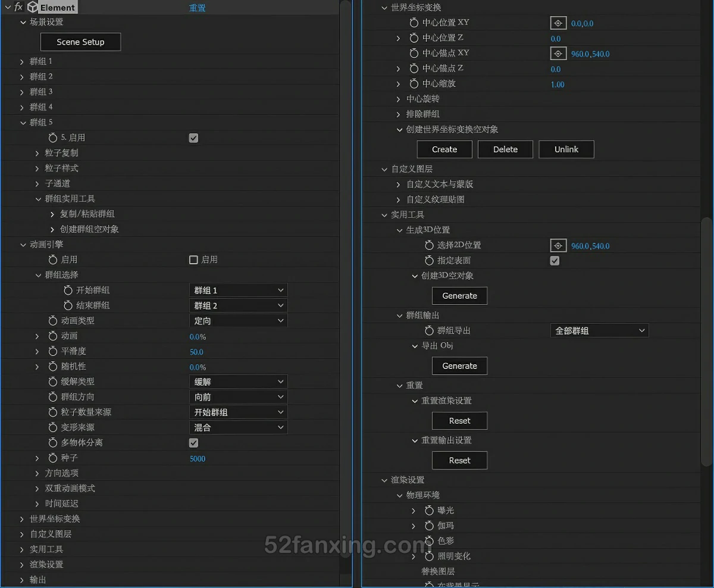Uncheck the 多物体分离 checkbox
Image resolution: width=714 pixels, height=588 pixels.
click(x=193, y=443)
